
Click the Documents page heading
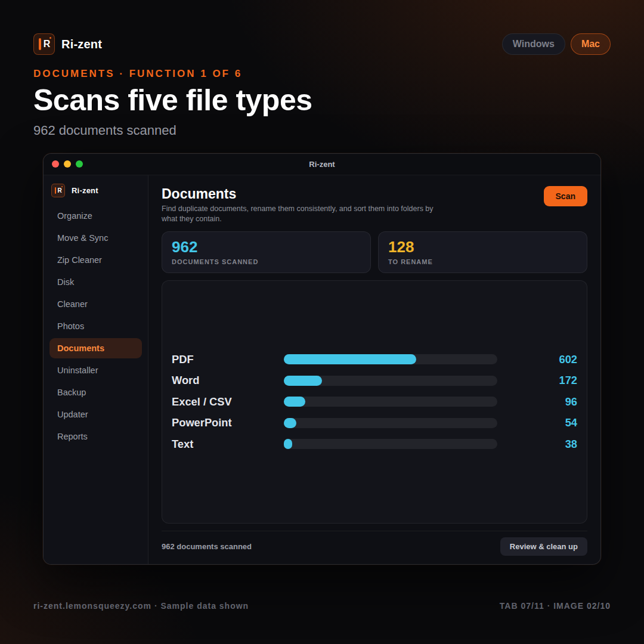click(x=199, y=194)
